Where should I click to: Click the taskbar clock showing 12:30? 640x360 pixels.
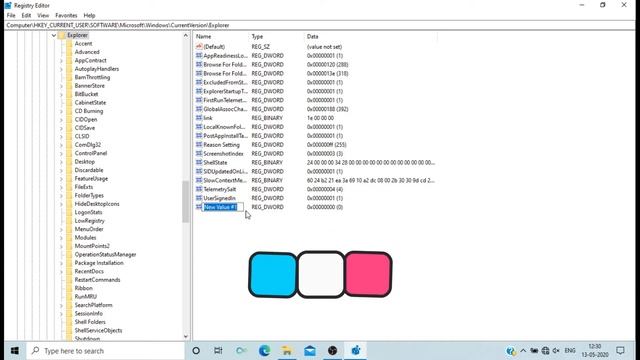tap(595, 351)
